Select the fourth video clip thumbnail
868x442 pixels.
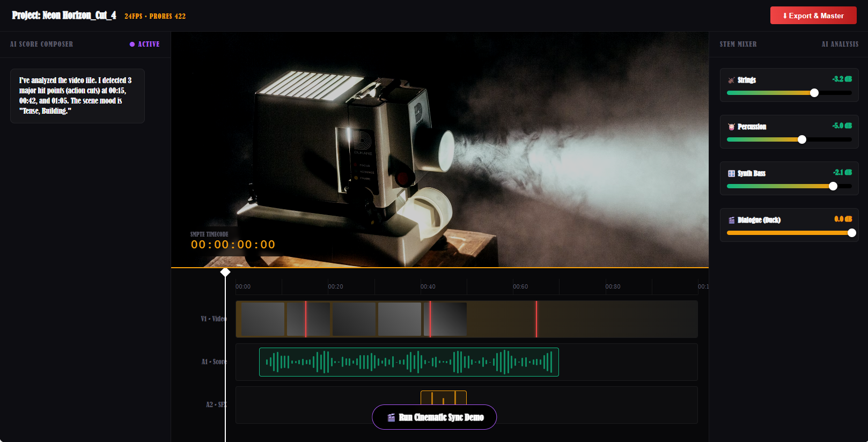coord(400,319)
